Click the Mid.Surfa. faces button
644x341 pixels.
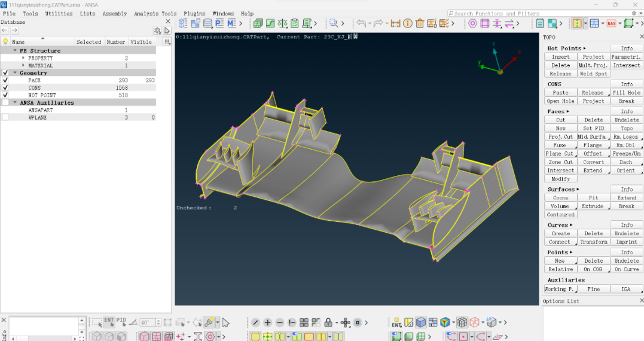593,137
